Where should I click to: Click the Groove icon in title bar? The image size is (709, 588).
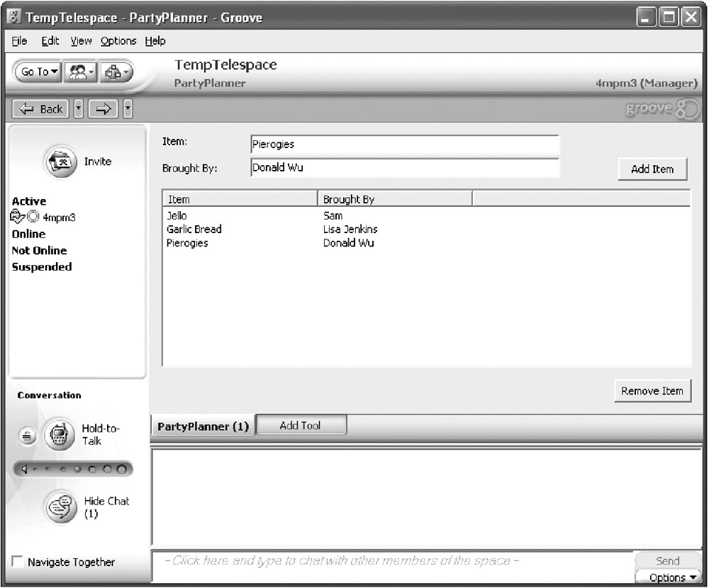(13, 17)
